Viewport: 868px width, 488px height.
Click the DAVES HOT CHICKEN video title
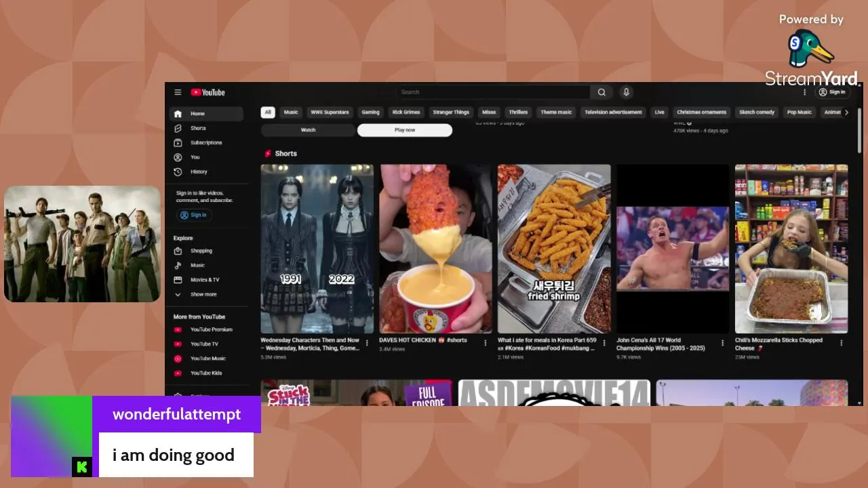point(423,340)
